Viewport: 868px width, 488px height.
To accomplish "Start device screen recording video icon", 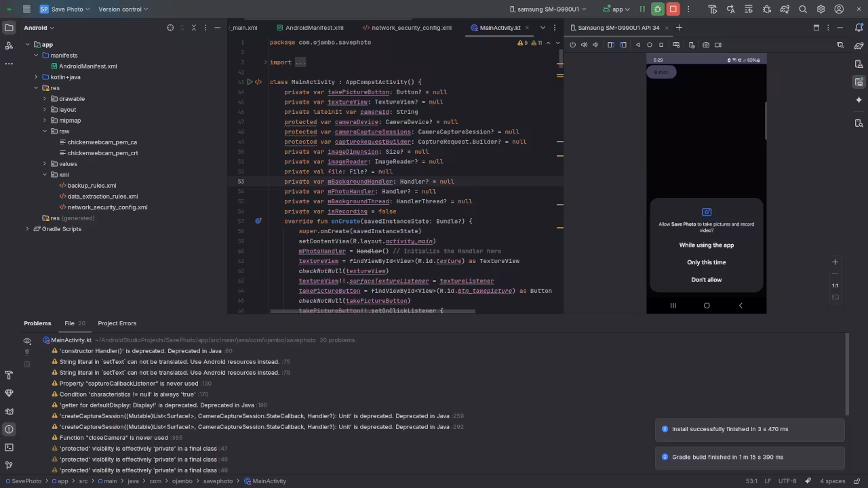I will (x=718, y=45).
